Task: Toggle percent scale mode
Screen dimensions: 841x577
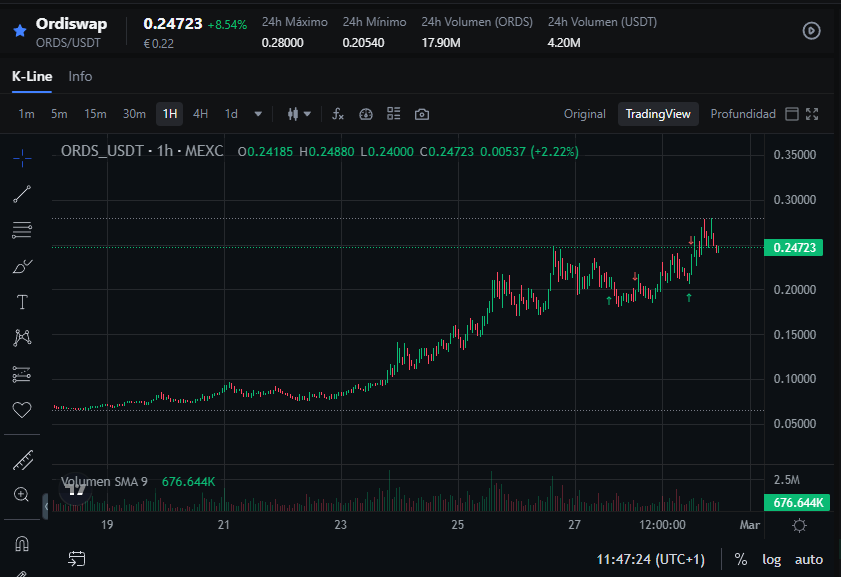Action: point(741,559)
